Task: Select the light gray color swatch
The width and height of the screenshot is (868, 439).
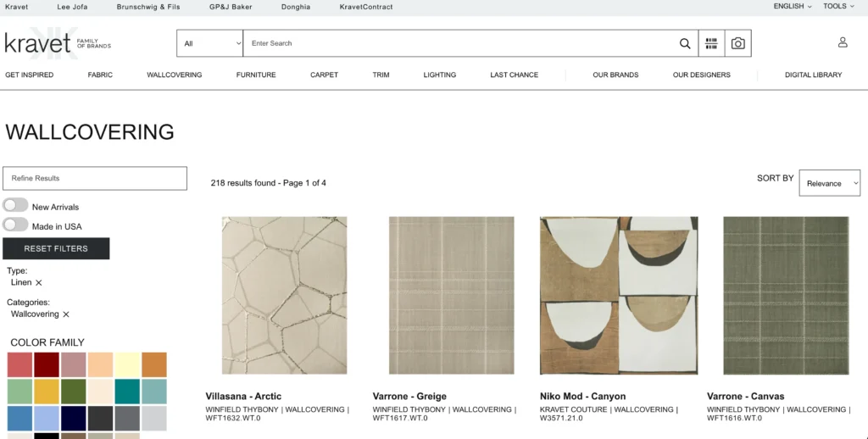Action: (x=154, y=419)
